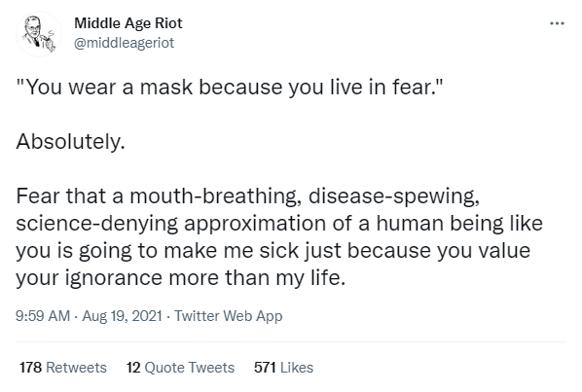Image resolution: width=582 pixels, height=392 pixels.
Task: Visit the @middleageriot handle link
Action: pyautogui.click(x=124, y=43)
